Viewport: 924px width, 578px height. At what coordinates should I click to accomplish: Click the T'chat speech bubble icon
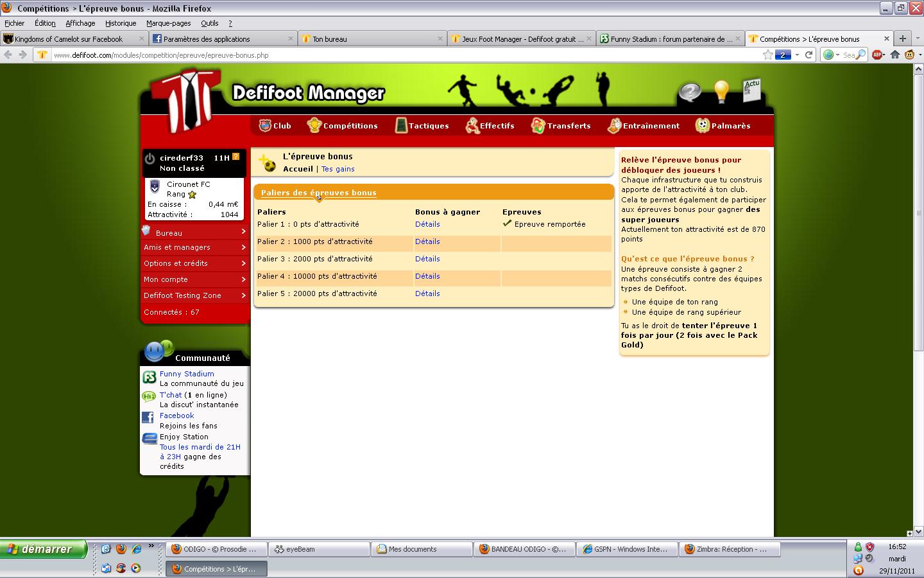point(149,396)
